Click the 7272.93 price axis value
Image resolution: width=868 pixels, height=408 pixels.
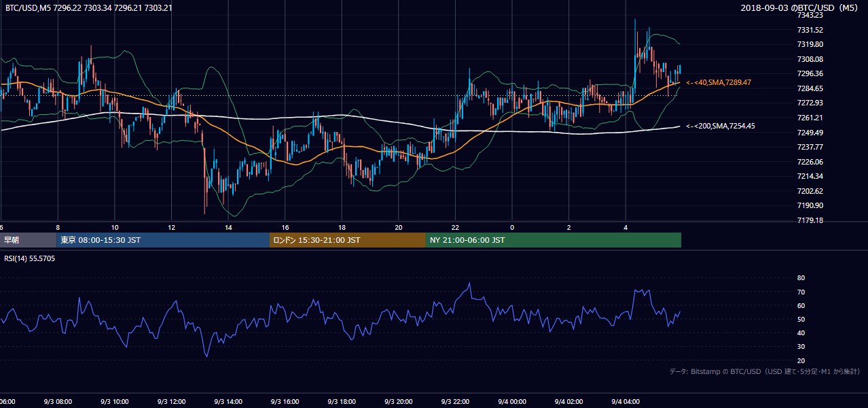(x=810, y=103)
